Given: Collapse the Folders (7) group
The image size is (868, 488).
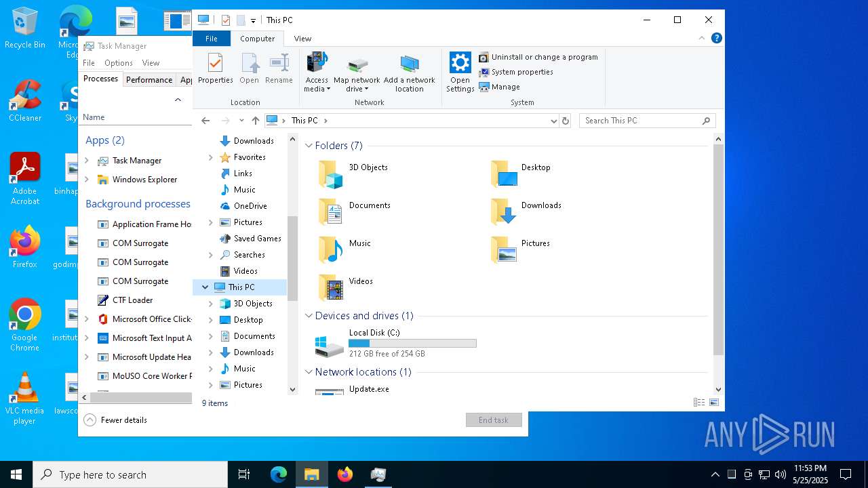Looking at the screenshot, I should [309, 146].
